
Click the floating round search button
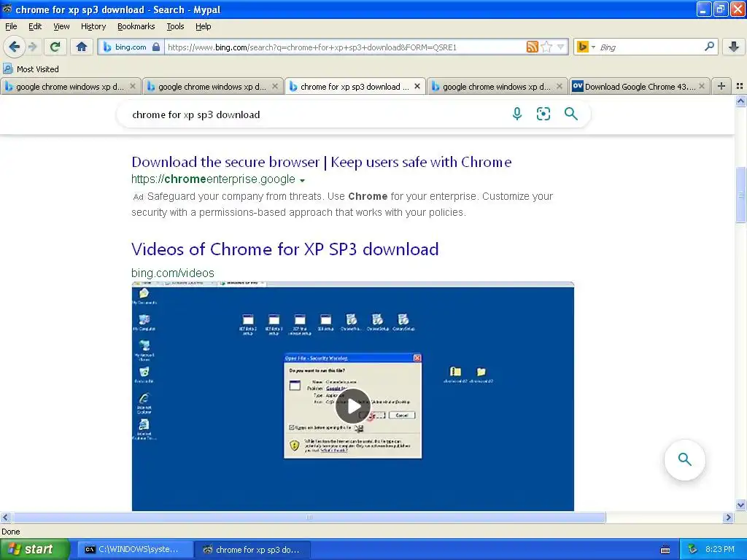tap(684, 459)
